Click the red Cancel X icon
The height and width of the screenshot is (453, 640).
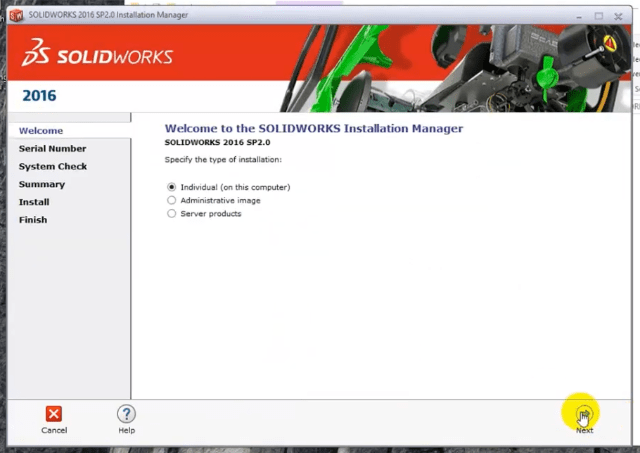pyautogui.click(x=53, y=414)
